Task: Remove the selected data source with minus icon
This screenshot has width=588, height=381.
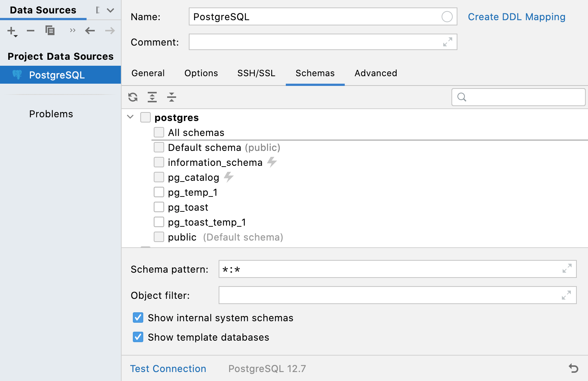Action: tap(31, 31)
